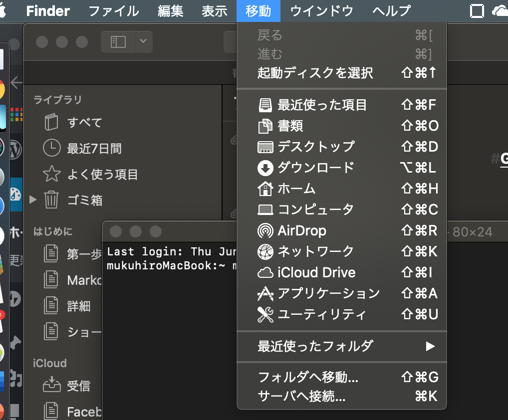Choose サーバへ接続... from the menu
Screen dimensions: 508x420
coord(342,396)
